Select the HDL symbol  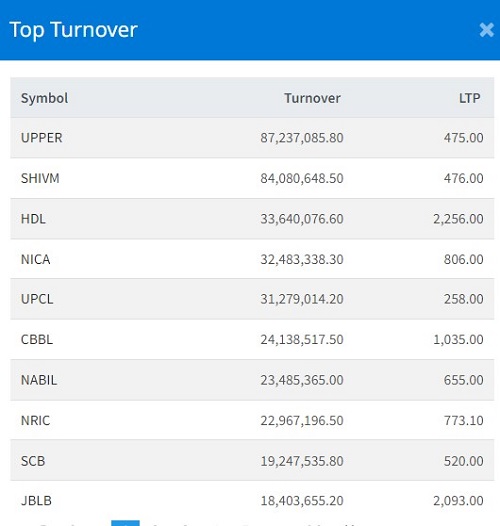[33, 219]
